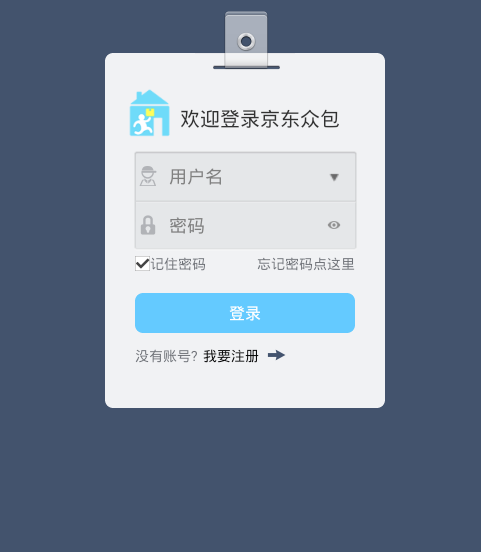Image resolution: width=481 pixels, height=552 pixels.
Task: Click the JD Zhongbao house logo icon
Action: coord(150,113)
